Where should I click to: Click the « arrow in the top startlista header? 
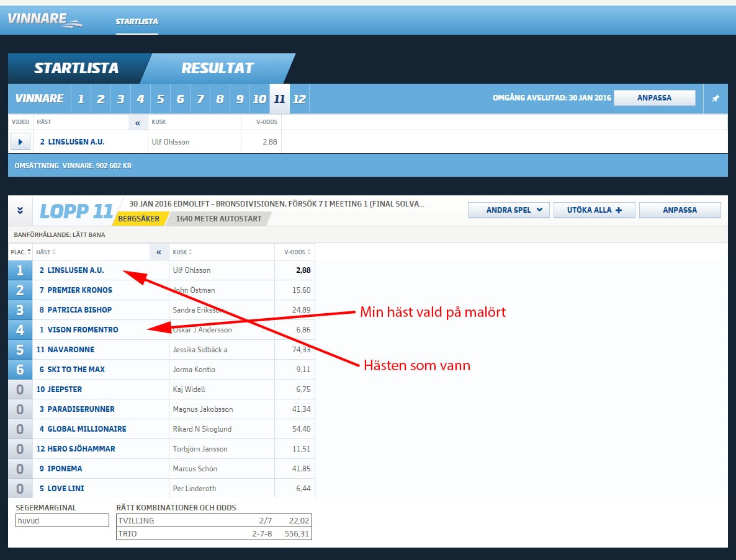click(137, 122)
